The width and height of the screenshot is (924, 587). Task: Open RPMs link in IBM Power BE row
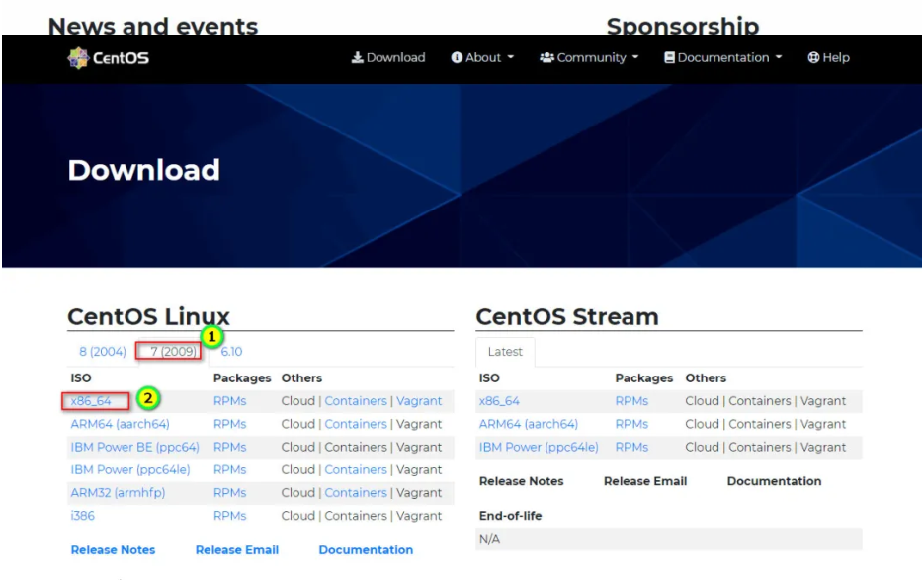230,448
